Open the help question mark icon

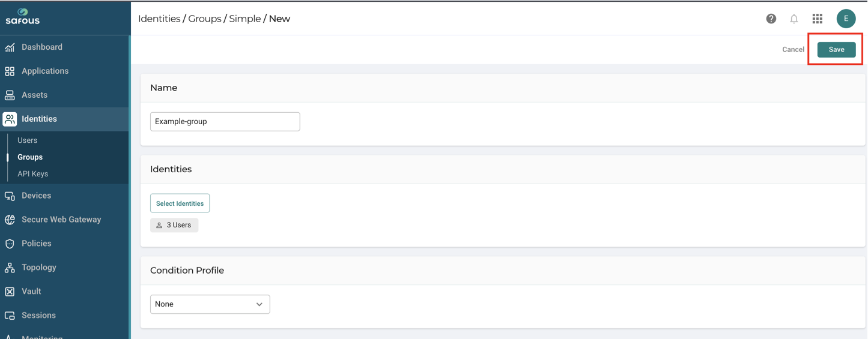click(x=771, y=19)
